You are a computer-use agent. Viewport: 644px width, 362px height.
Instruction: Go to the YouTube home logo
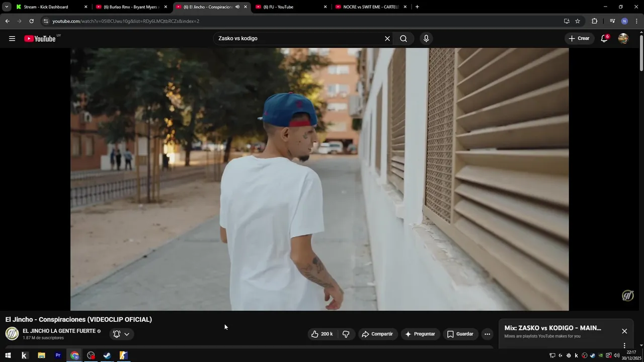pos(40,39)
